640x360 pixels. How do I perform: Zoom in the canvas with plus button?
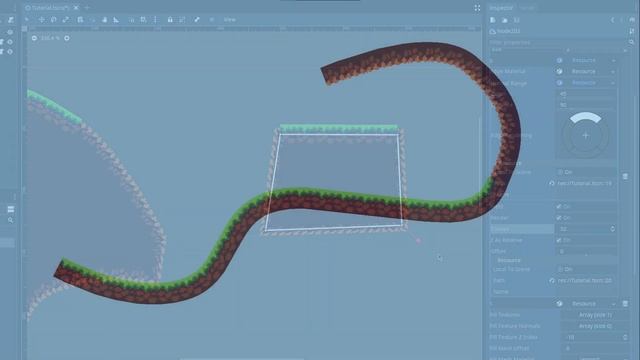[x=67, y=38]
